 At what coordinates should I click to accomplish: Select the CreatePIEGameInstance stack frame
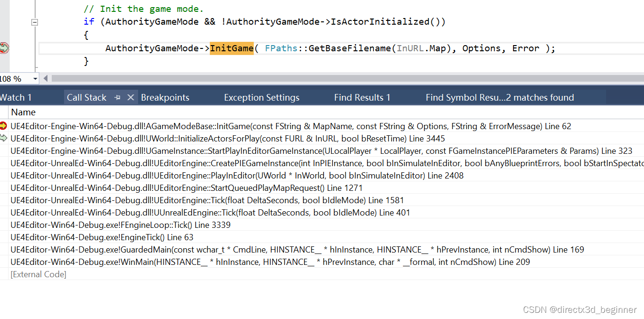(x=327, y=163)
